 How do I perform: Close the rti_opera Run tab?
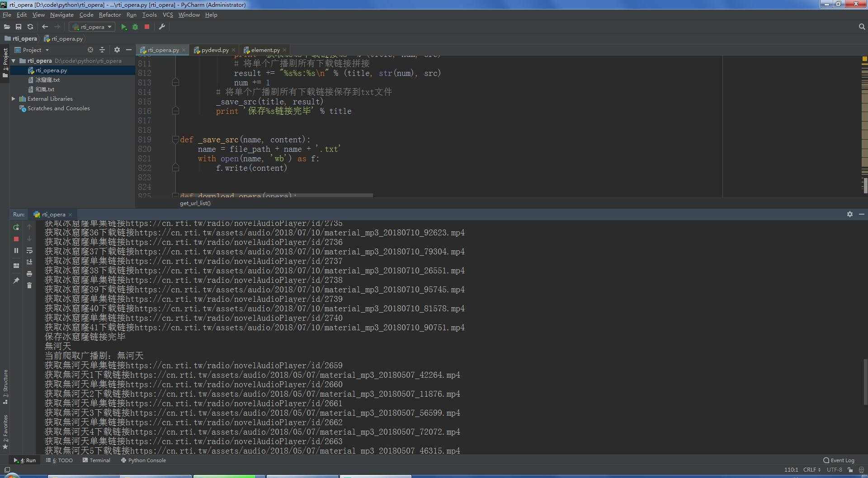coord(70,215)
